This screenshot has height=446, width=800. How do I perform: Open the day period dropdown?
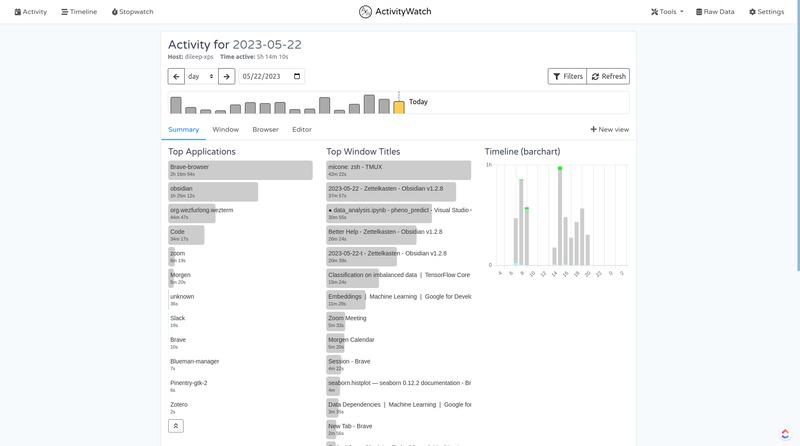click(201, 76)
